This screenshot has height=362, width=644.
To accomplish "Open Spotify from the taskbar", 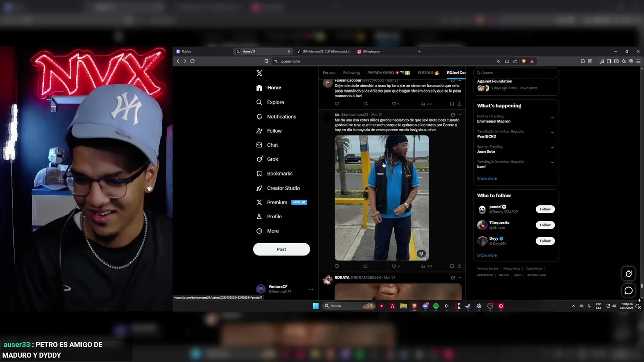I will click(x=436, y=306).
